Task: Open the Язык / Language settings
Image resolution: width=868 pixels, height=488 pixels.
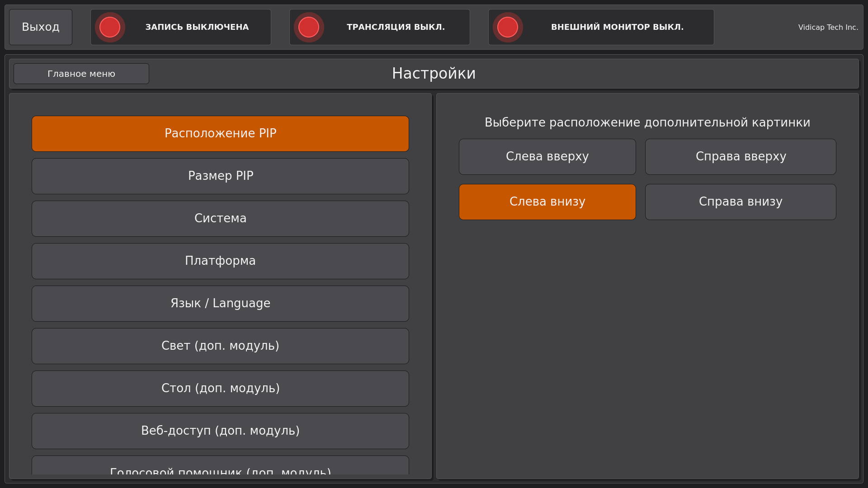Action: [x=220, y=304]
